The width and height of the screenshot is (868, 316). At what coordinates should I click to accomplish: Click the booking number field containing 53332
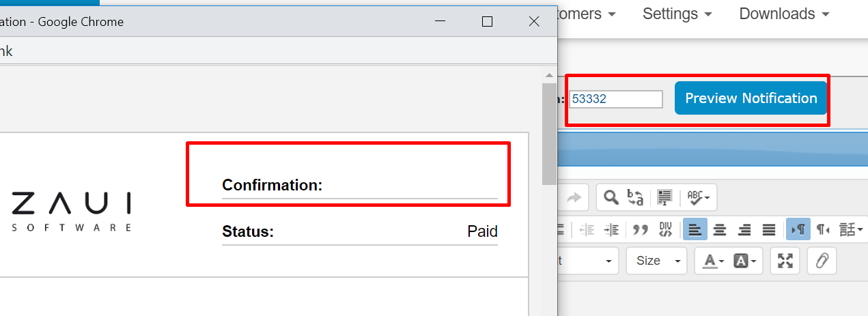point(616,99)
